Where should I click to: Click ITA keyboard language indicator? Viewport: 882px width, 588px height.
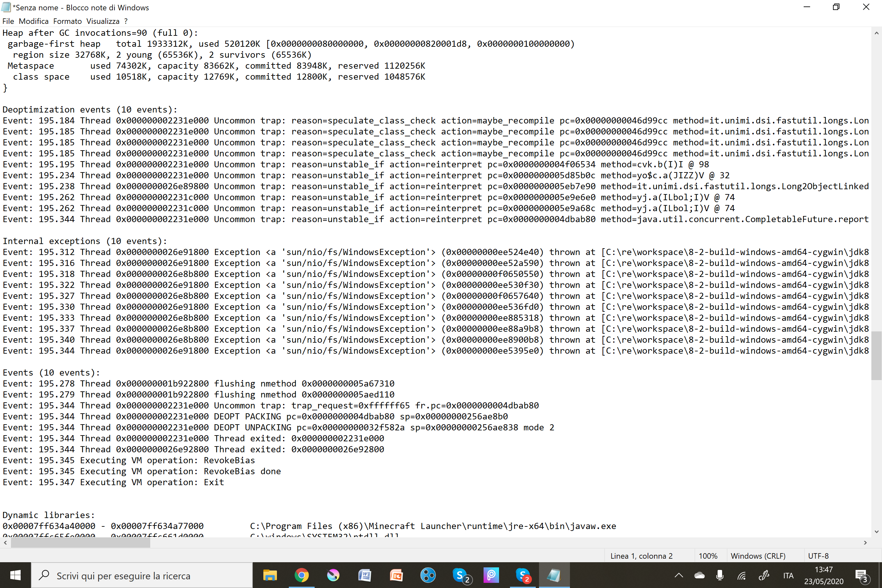(x=788, y=575)
